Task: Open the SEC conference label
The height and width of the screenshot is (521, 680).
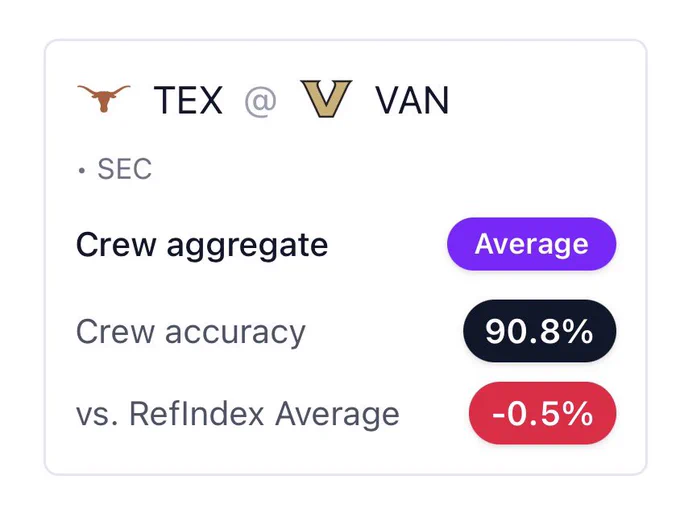Action: 124,169
